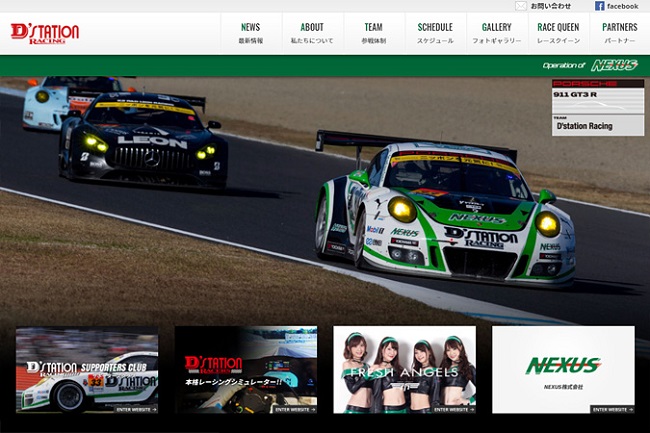This screenshot has height=433, width=650.
Task: Open the facebook text link
Action: pyautogui.click(x=623, y=6)
